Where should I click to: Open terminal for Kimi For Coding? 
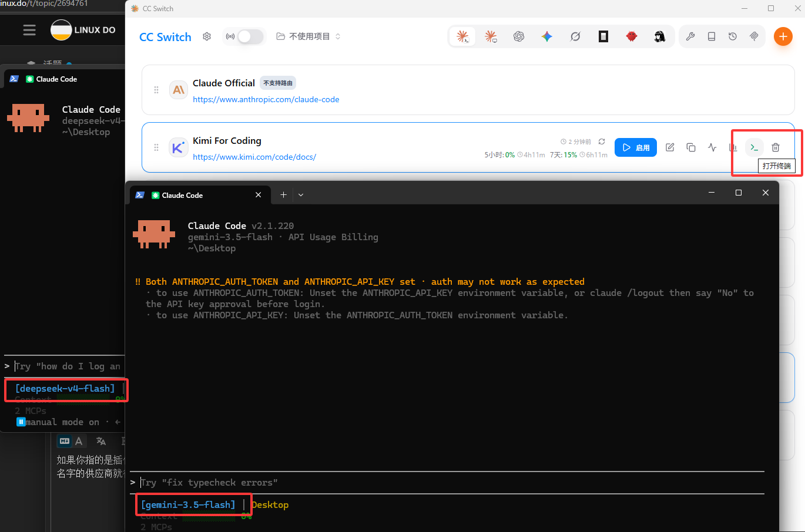click(x=754, y=147)
